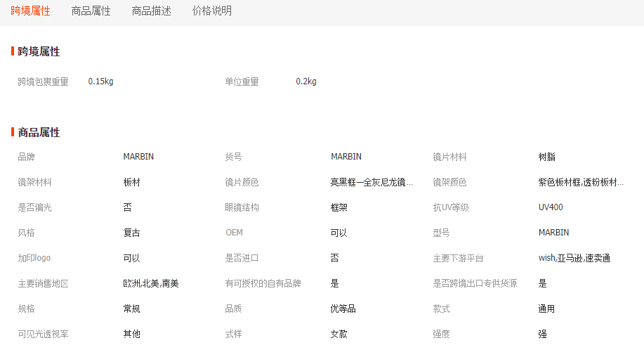Go to the 价格说明 tab
This screenshot has width=644, height=350.
[x=211, y=11]
